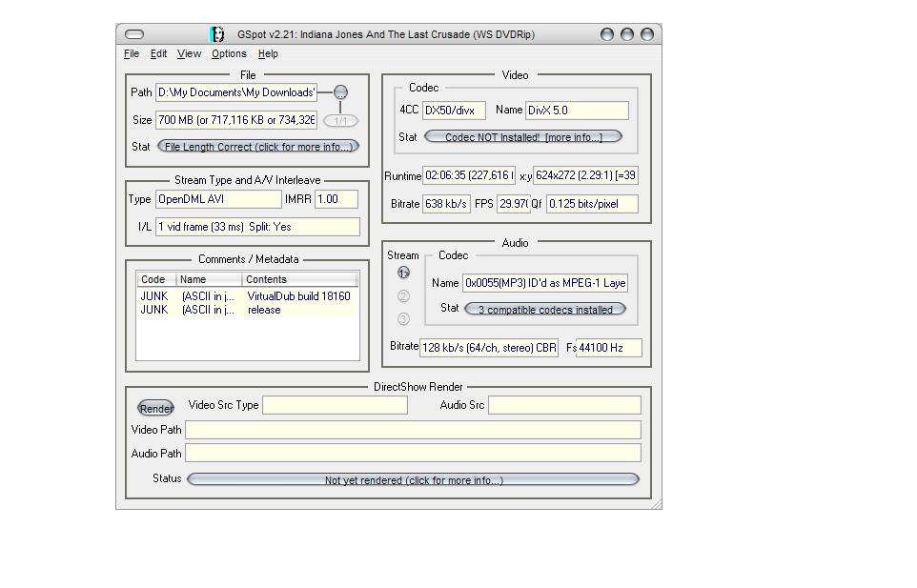The image size is (917, 588).
Task: Click the 4CC field DX50/divx
Action: pos(454,111)
